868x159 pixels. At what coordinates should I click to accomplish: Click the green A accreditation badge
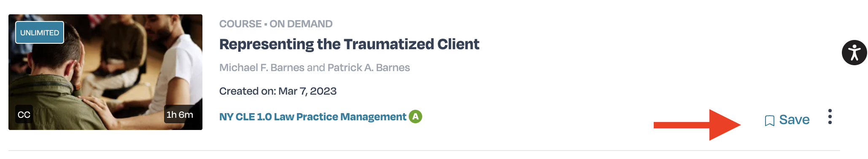point(415,117)
